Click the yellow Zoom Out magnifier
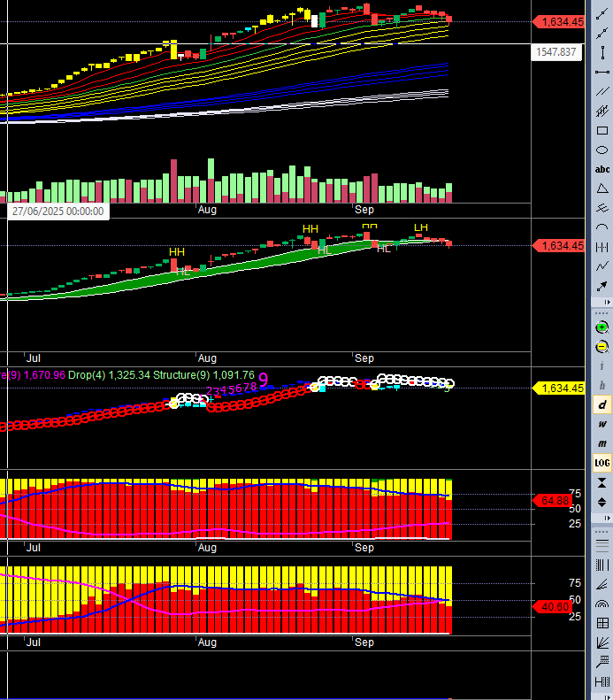This screenshot has height=700, width=613. pyautogui.click(x=602, y=346)
